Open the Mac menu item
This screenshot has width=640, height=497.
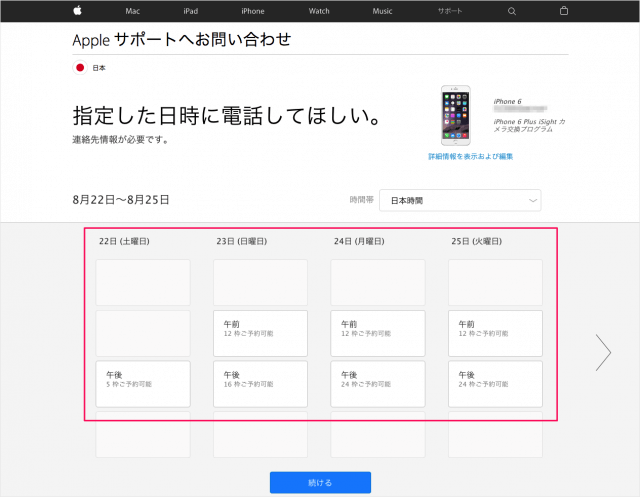132,11
